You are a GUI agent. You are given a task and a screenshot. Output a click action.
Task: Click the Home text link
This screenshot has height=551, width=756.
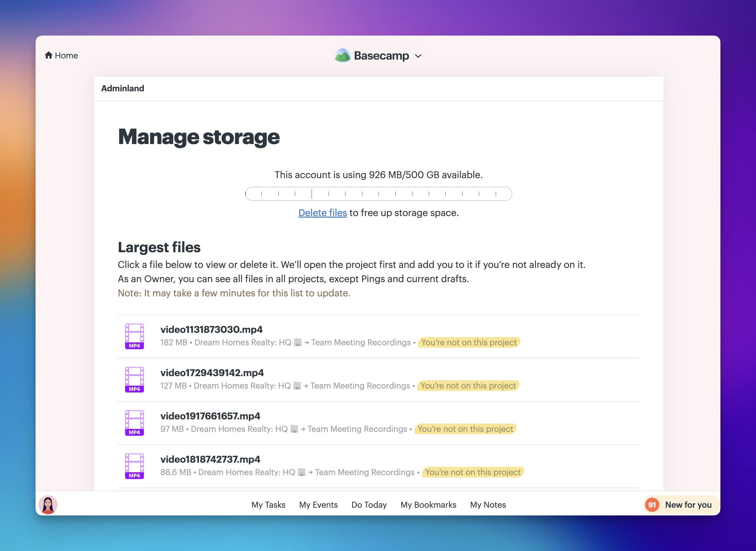66,55
